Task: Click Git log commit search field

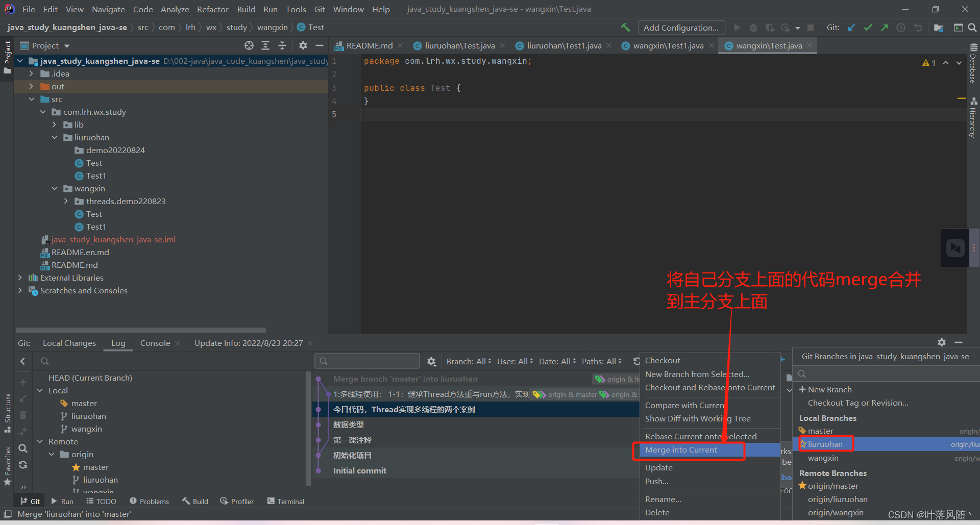Action: (x=367, y=361)
